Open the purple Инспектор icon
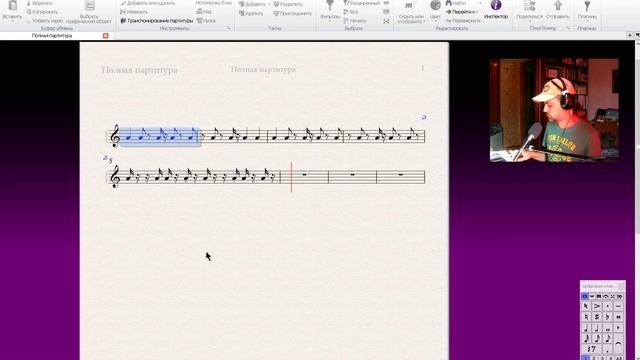640x360 pixels. [496, 5]
